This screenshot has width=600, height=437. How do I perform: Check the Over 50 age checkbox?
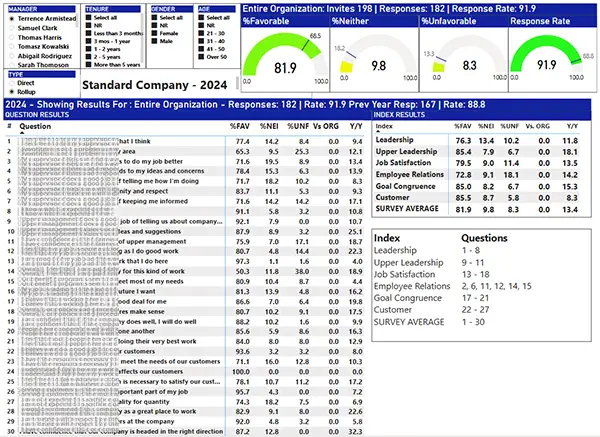201,57
